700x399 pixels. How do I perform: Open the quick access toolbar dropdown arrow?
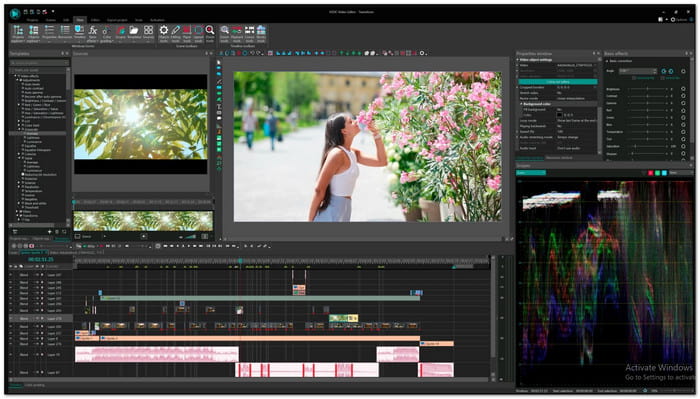(53, 12)
